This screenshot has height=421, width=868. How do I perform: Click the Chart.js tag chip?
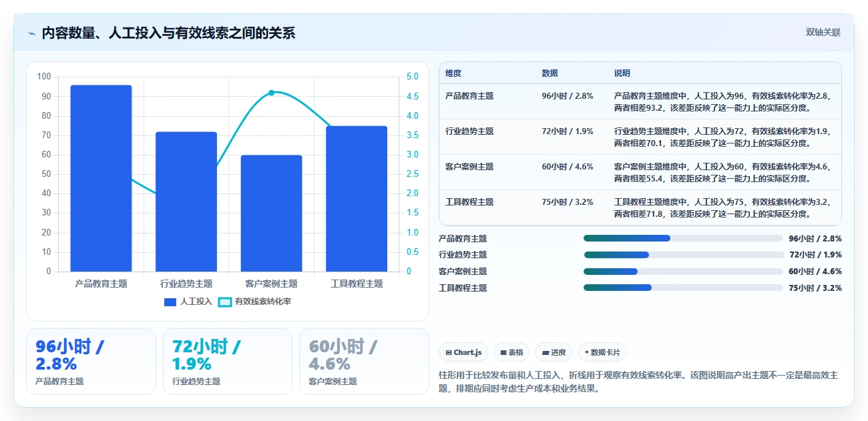pyautogui.click(x=463, y=352)
